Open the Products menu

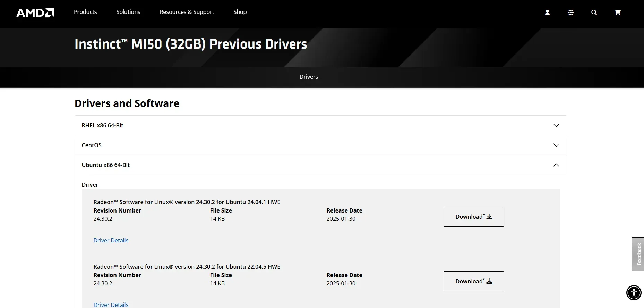[85, 12]
